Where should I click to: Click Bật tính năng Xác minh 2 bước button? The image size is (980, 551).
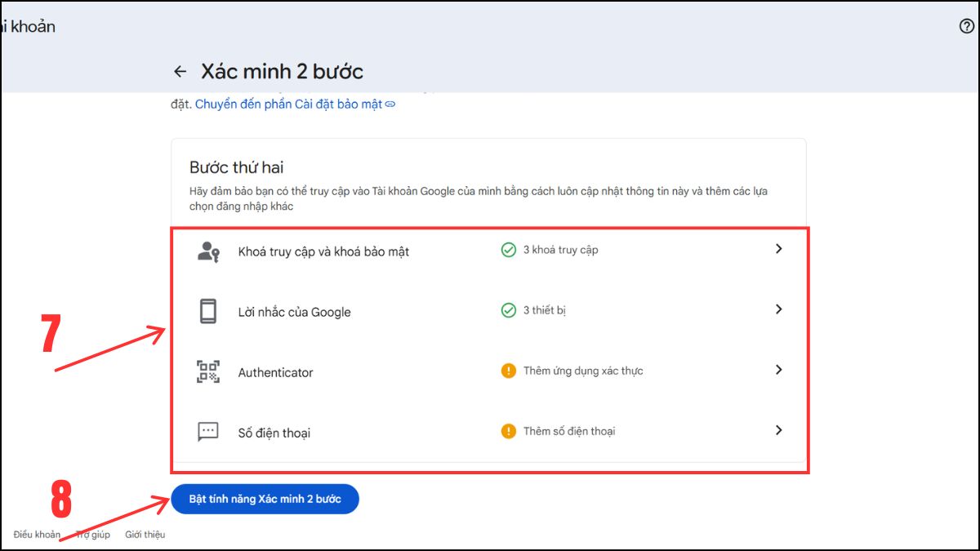pos(265,499)
